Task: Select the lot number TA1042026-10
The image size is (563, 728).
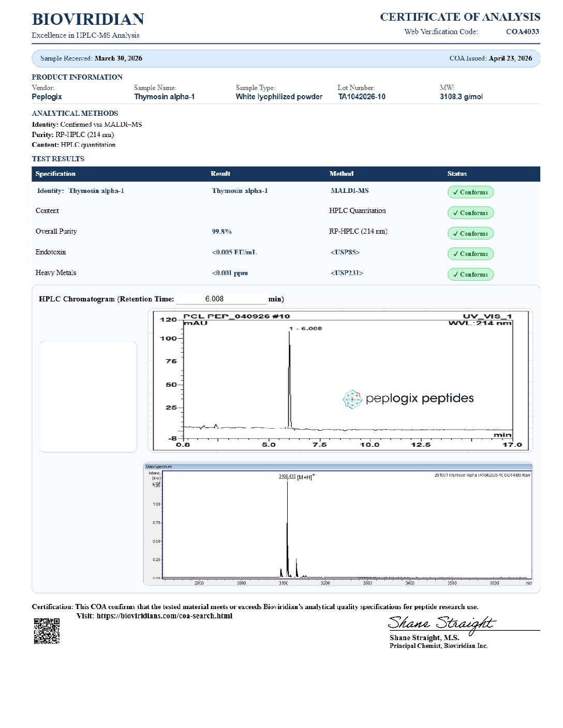Action: click(x=362, y=97)
